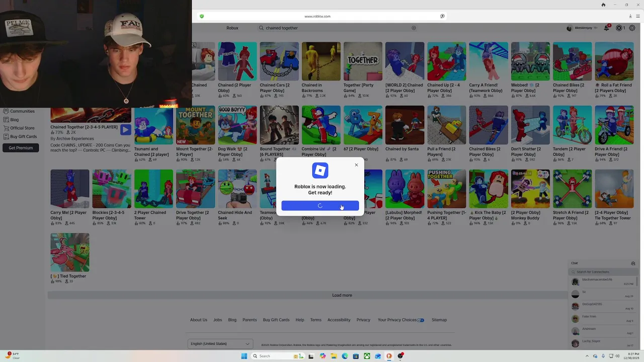This screenshot has width=644, height=362.
Task: Open the Sitemap footer link
Action: (x=439, y=320)
